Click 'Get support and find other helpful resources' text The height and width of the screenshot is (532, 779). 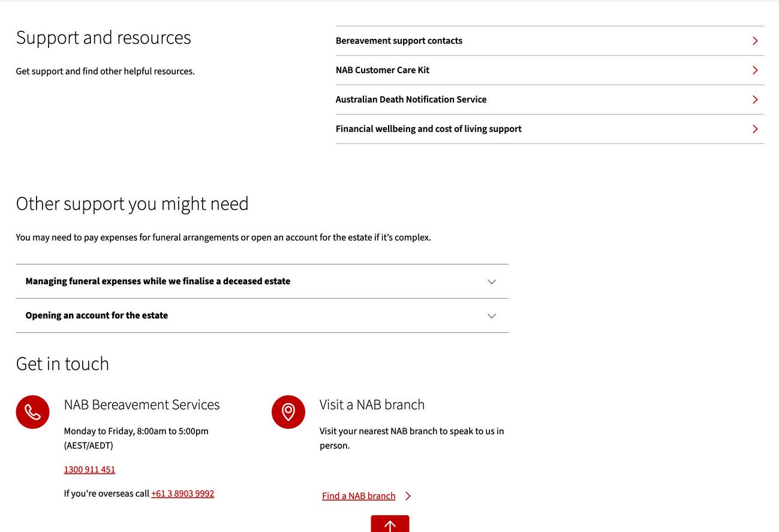[x=105, y=71]
